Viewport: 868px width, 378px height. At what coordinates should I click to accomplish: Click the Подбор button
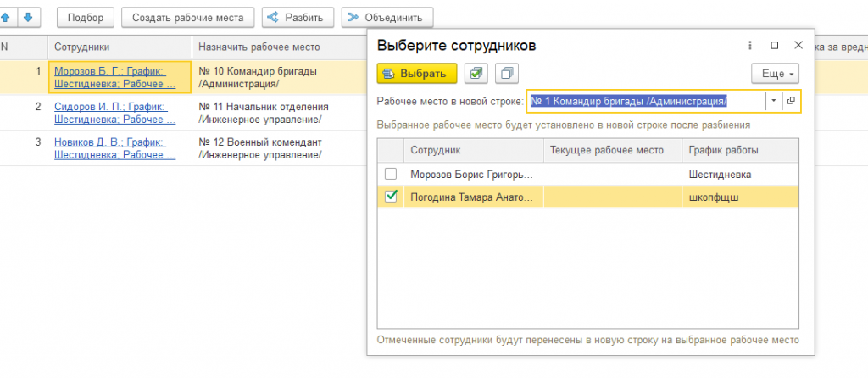pos(86,18)
